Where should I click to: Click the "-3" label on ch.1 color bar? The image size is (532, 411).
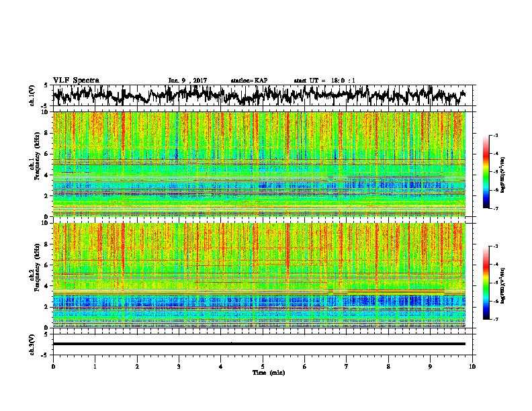(x=496, y=135)
